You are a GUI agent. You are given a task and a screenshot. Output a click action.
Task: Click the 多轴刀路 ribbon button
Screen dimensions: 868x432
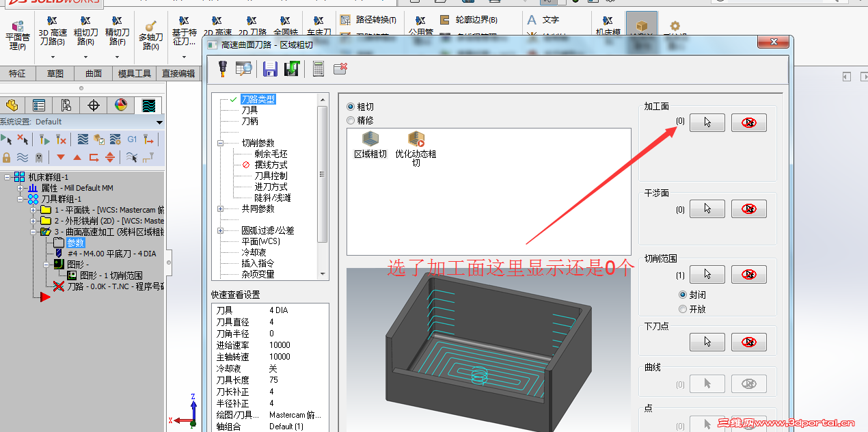click(x=151, y=34)
